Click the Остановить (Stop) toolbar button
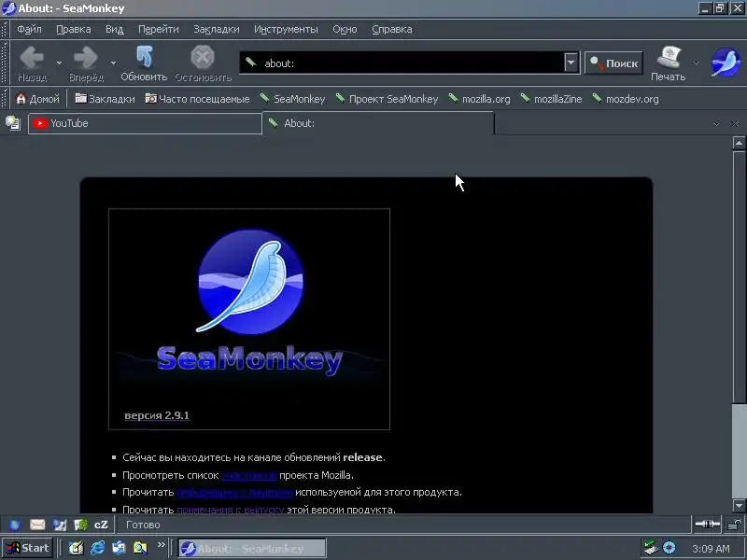 tap(203, 63)
